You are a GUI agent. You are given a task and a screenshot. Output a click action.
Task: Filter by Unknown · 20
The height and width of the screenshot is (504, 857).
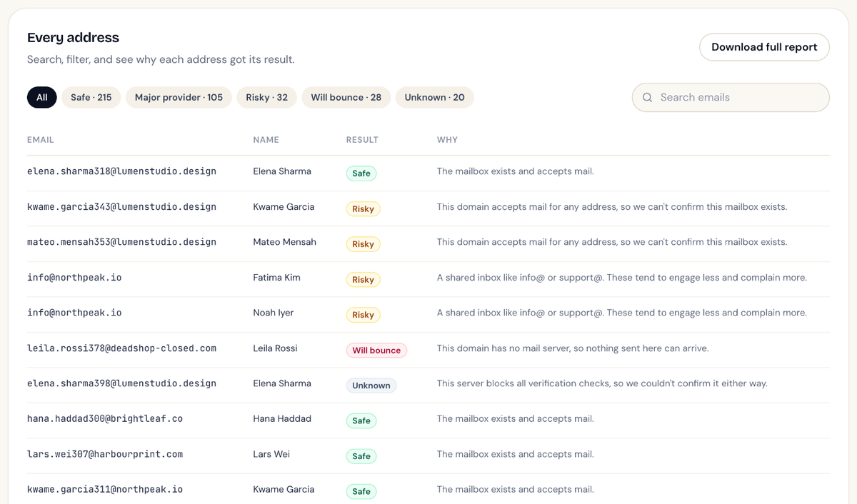[435, 97]
